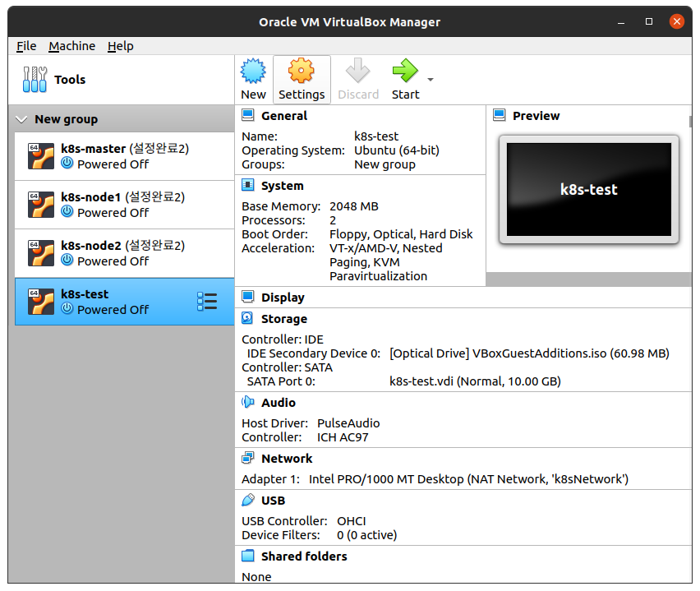Maximize the VirtualBox Manager window
This screenshot has height=591, width=700.
tap(649, 21)
